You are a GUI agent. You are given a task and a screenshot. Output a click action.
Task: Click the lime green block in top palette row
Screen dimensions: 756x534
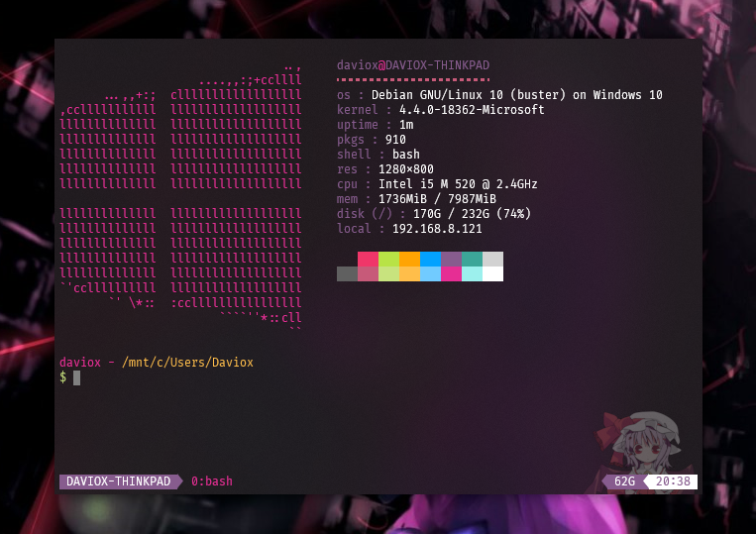(388, 259)
